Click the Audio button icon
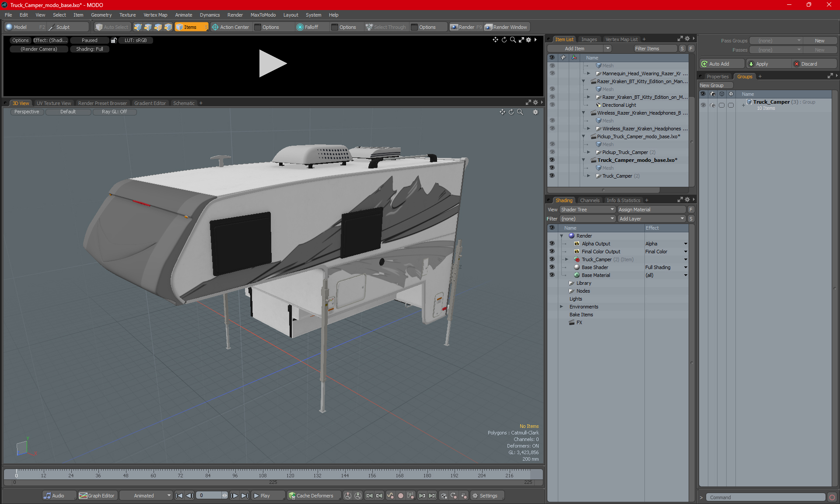The image size is (840, 504). click(47, 496)
